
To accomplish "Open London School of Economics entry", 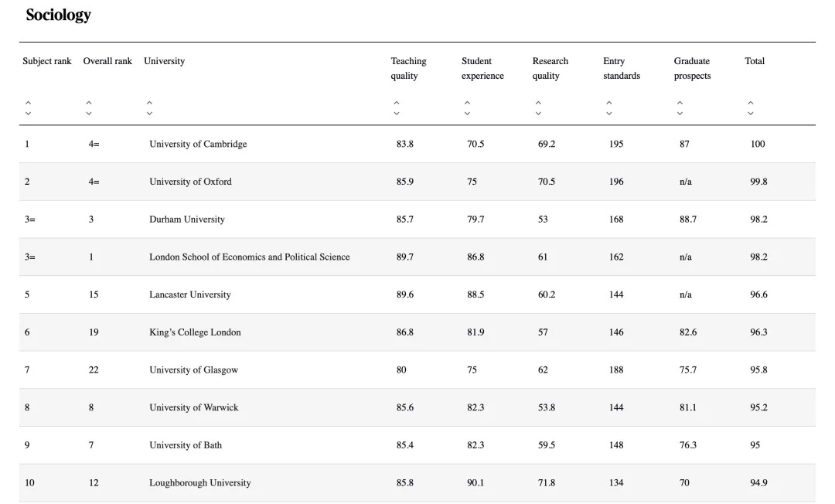I will [249, 257].
